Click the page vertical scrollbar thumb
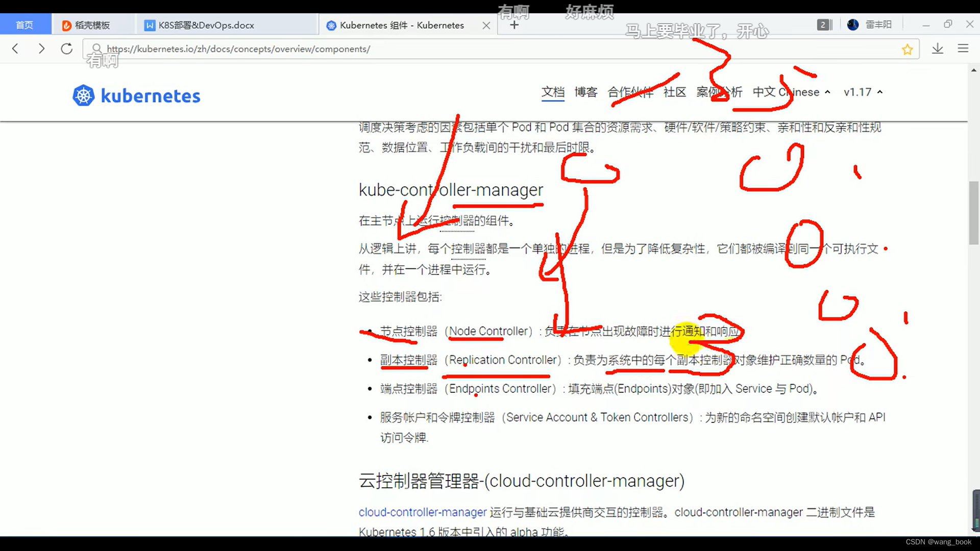This screenshot has width=980, height=551. 974,212
